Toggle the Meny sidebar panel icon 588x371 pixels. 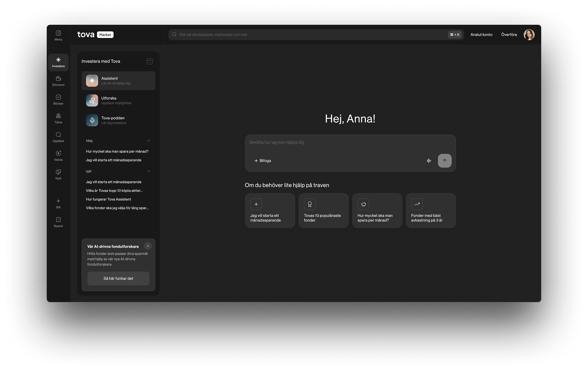(58, 33)
